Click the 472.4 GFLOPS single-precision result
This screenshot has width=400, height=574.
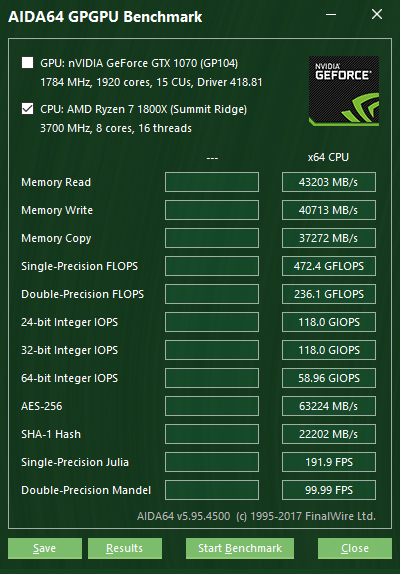pyautogui.click(x=329, y=266)
